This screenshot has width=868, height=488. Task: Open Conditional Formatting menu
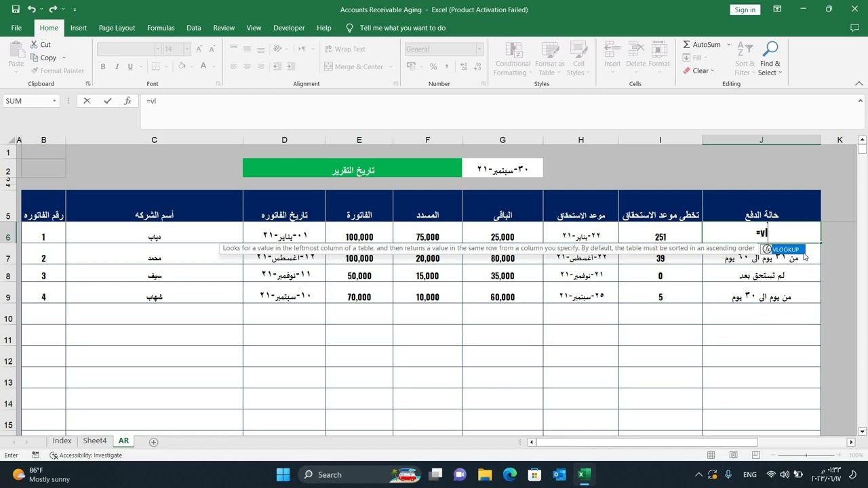click(513, 59)
